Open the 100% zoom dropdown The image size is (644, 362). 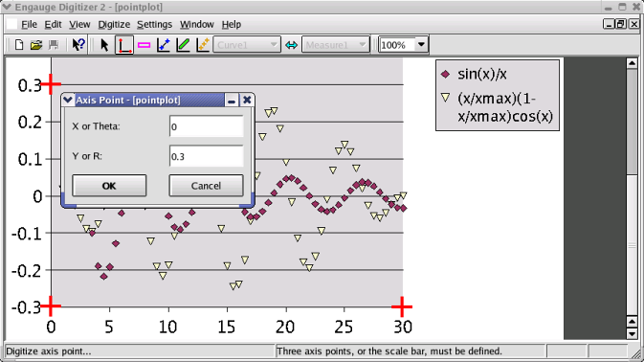[x=421, y=45]
